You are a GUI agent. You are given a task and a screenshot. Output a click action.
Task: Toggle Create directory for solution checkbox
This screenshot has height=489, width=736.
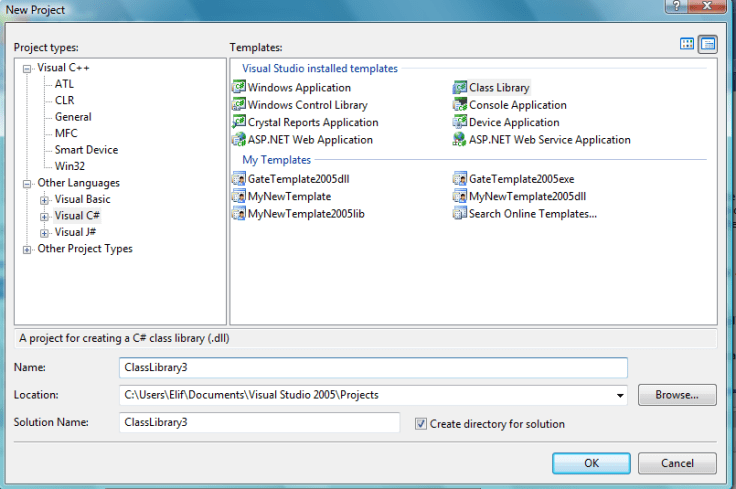pyautogui.click(x=421, y=423)
